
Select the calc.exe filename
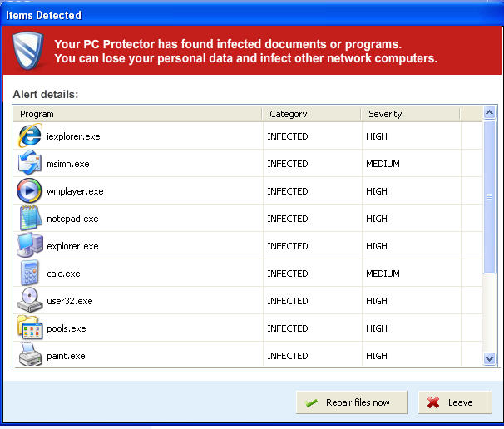[x=63, y=274]
